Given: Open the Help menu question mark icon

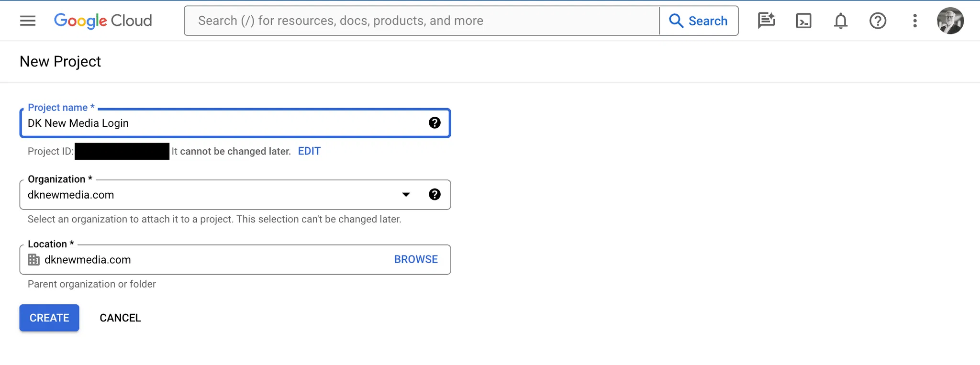Looking at the screenshot, I should point(878,21).
